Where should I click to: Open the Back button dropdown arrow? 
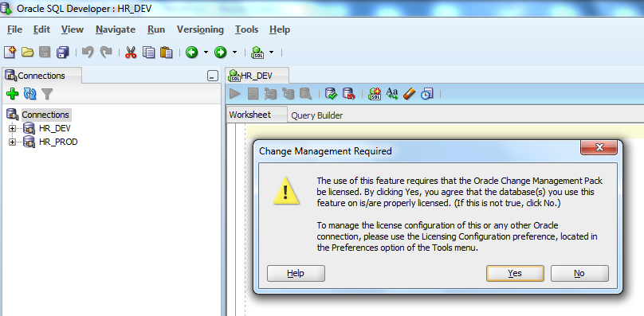point(206,52)
